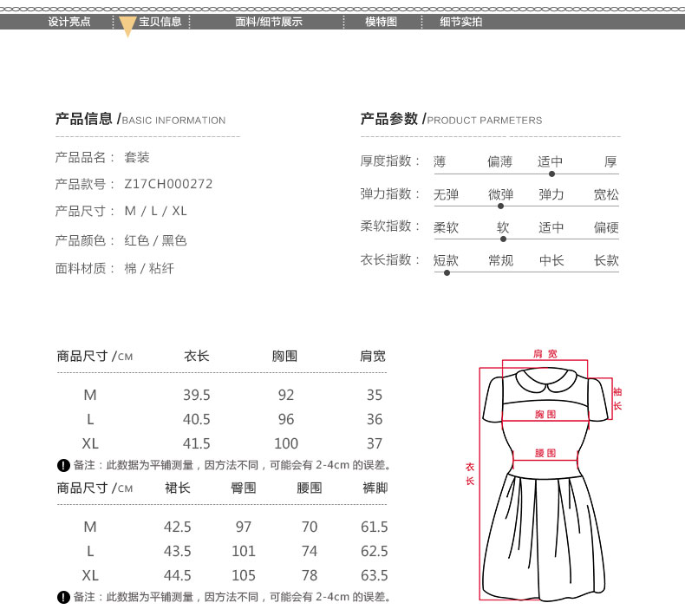Image resolution: width=685 pixels, height=616 pixels.
Task: Select the 细节实拍 tab
Action: click(x=461, y=22)
